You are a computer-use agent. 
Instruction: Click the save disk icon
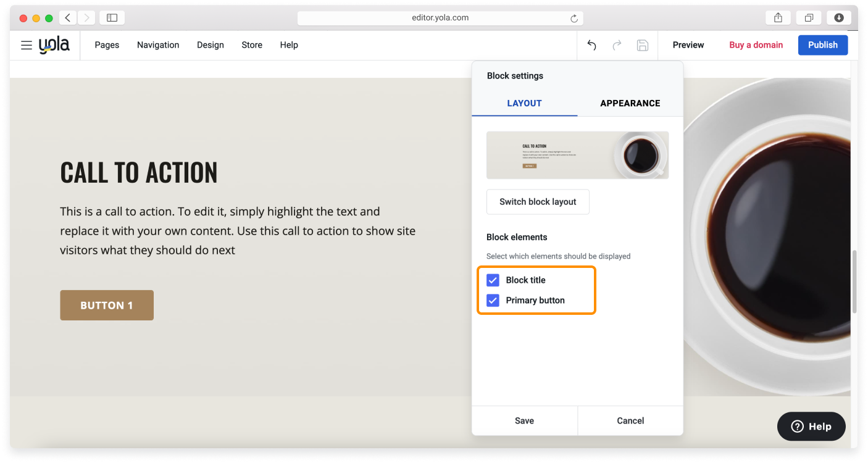[642, 45]
